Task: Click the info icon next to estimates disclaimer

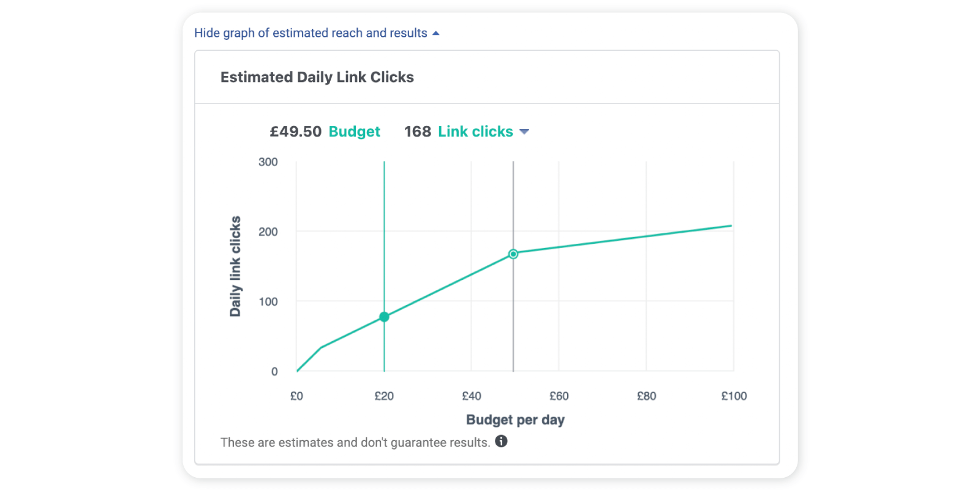Action: [501, 441]
